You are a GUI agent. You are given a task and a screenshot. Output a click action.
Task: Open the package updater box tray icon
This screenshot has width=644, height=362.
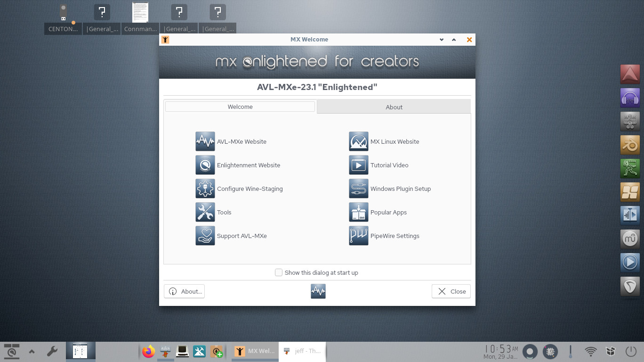(611, 351)
